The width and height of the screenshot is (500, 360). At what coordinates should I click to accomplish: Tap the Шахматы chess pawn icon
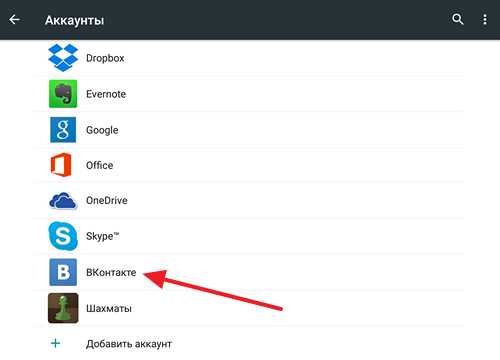(x=63, y=308)
